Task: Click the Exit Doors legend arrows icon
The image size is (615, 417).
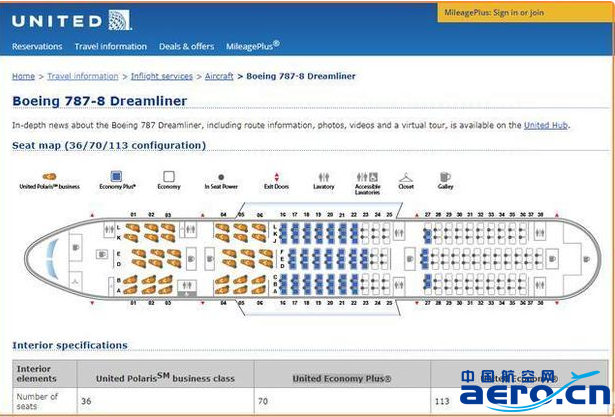Action: click(x=277, y=177)
